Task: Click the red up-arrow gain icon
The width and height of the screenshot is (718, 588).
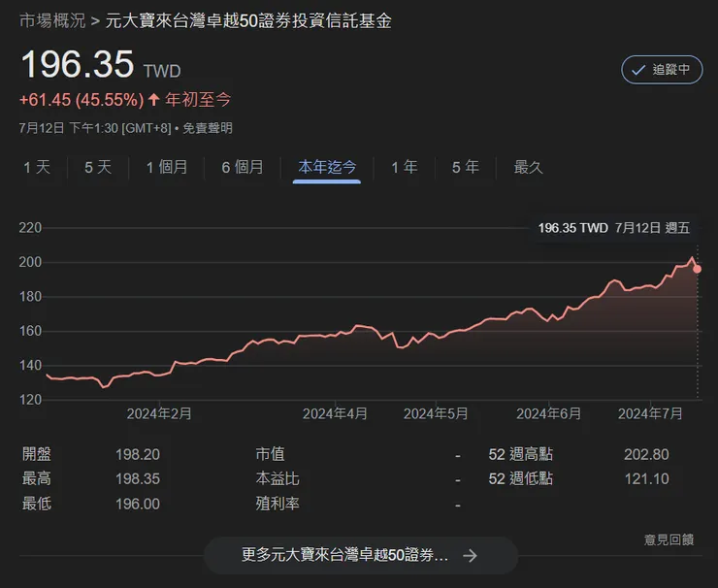Action: pyautogui.click(x=153, y=99)
